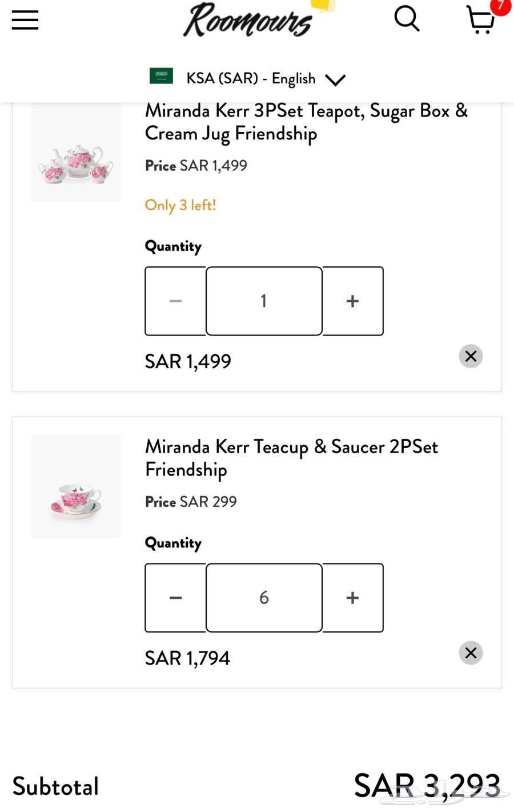
Task: Open Miranda Kerr 3PSet Teapot product link
Action: tap(306, 122)
